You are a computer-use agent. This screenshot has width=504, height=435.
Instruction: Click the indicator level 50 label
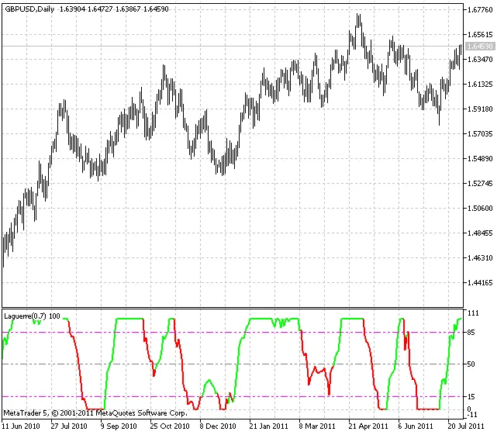[471, 364]
